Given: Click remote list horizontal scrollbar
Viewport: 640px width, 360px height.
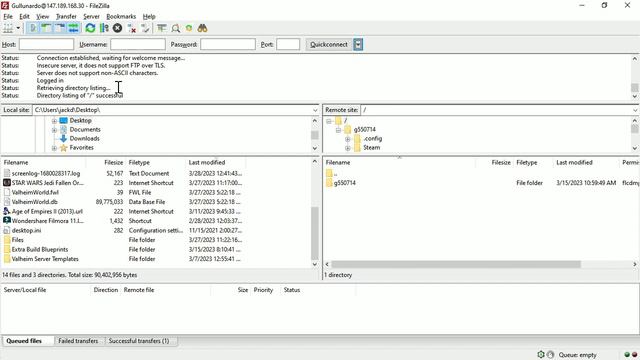Looking at the screenshot, I should click(456, 264).
